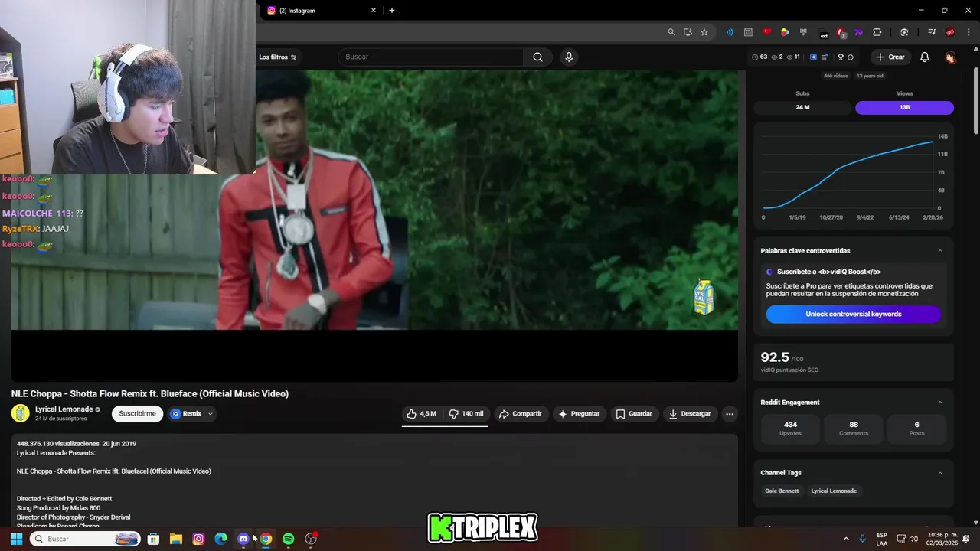Open the media control music note icon

pos(932,32)
